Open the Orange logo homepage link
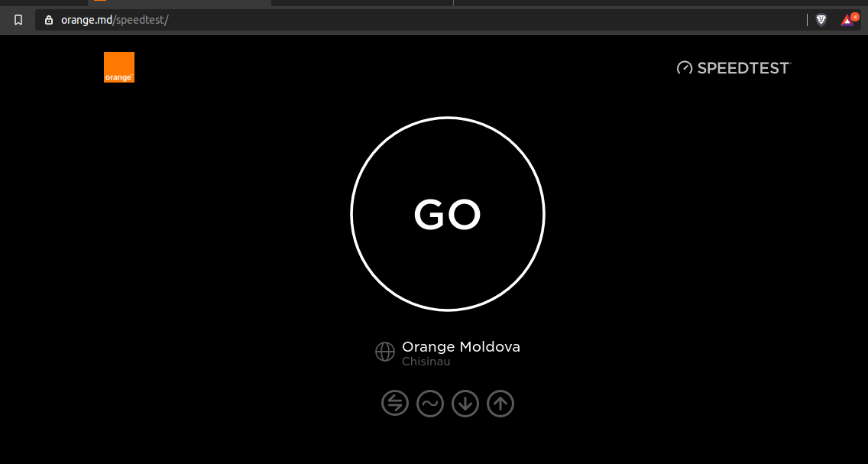The image size is (868, 464). pos(119,67)
